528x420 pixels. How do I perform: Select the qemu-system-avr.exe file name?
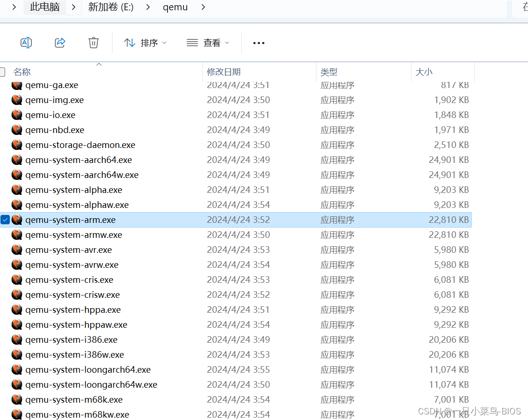[69, 250]
